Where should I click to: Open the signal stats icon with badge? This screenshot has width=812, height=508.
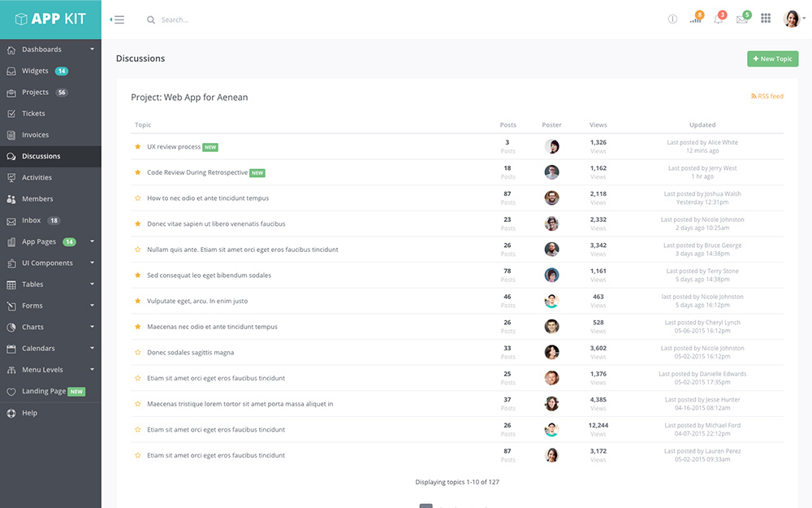point(696,20)
